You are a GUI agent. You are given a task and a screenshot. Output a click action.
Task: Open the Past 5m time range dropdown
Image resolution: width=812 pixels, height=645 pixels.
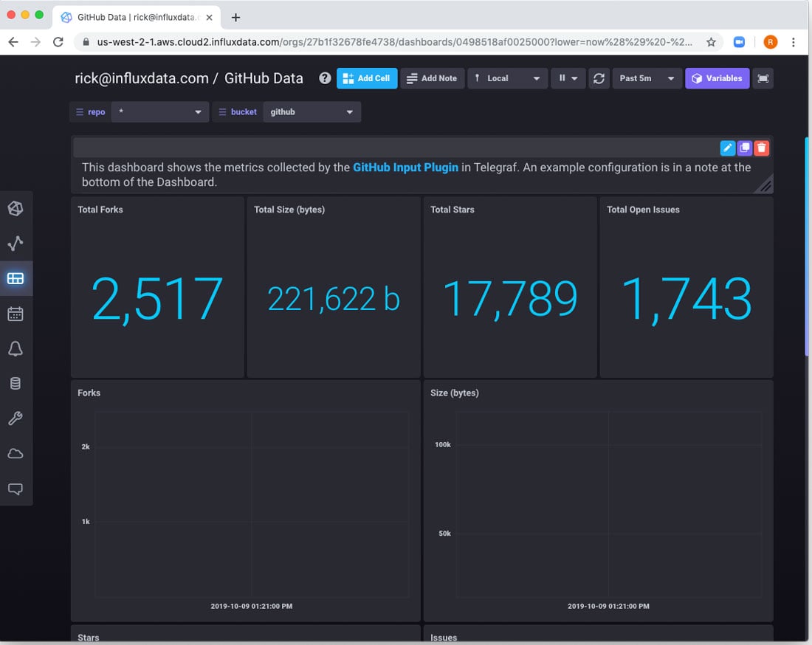tap(647, 78)
